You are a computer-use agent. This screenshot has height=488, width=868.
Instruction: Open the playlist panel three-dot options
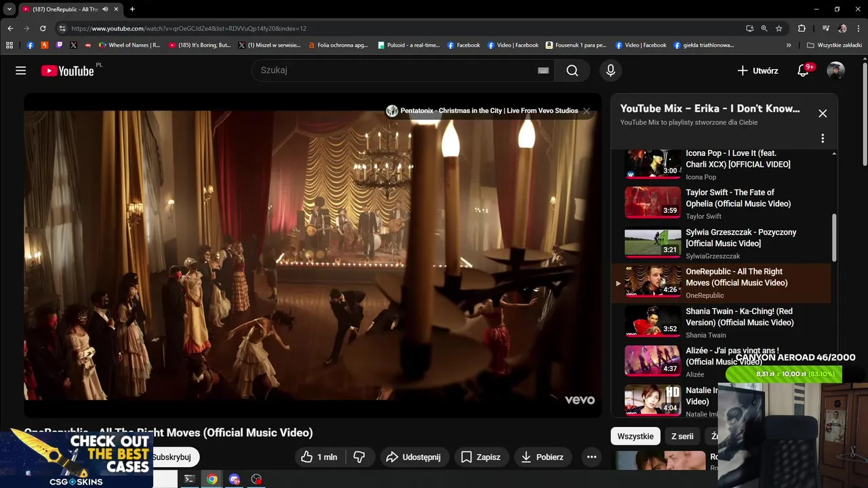(823, 138)
